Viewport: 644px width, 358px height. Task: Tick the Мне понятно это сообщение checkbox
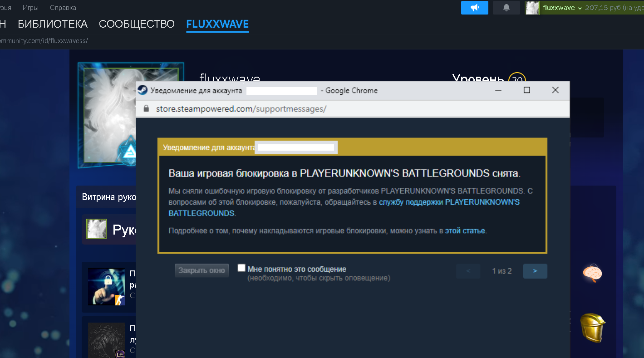point(241,268)
